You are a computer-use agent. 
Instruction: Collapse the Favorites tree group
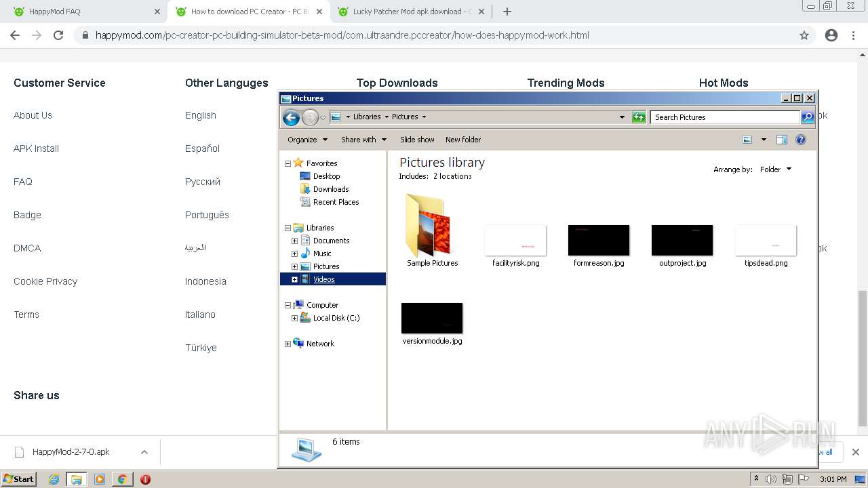(288, 163)
